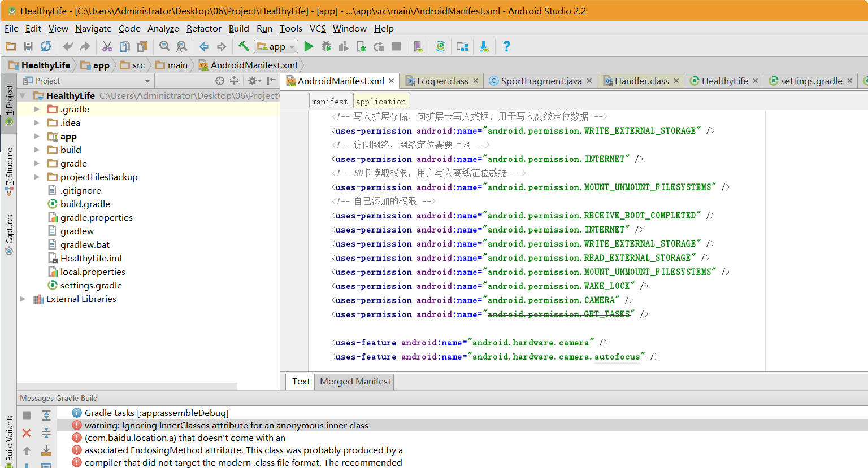
Task: Open the Project Structure icon
Action: tap(462, 46)
